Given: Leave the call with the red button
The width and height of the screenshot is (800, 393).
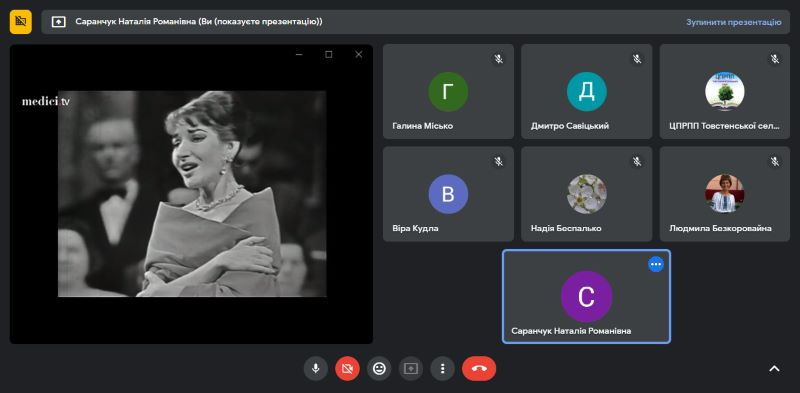Looking at the screenshot, I should (479, 369).
